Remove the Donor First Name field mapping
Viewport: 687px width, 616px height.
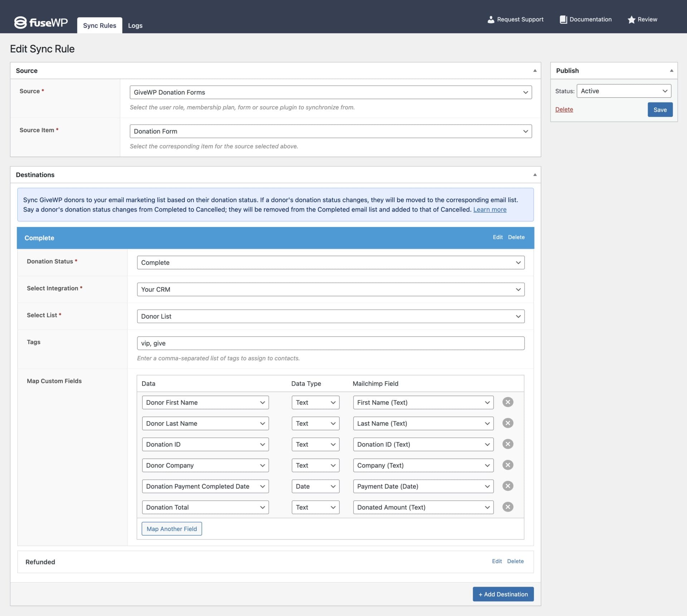coord(508,402)
